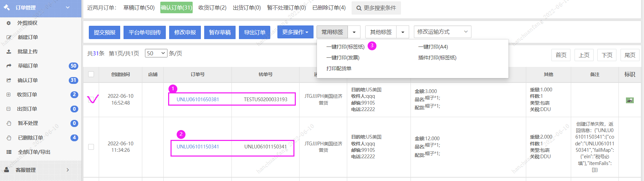Click the 其他标签 button
The height and width of the screenshot is (181, 644).
pos(381,32)
